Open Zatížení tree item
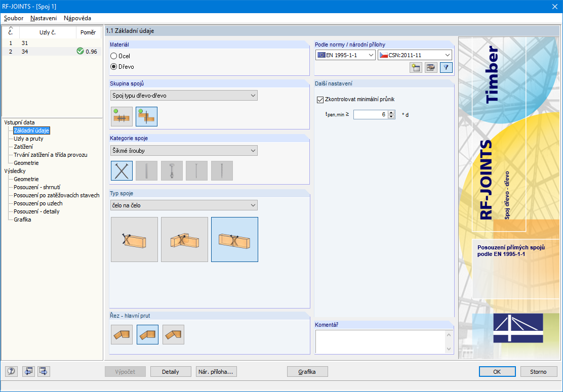This screenshot has height=392, width=563. 23,147
